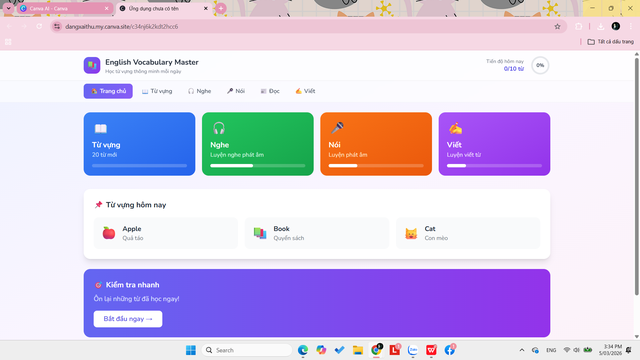Open the taskbar clock and date

pos(611,350)
